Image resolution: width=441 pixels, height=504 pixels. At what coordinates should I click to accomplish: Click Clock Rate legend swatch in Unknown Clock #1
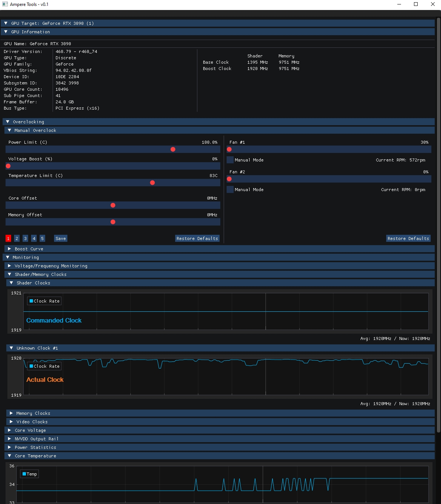(x=31, y=366)
